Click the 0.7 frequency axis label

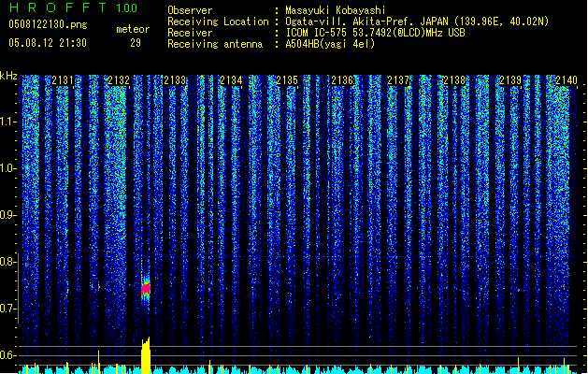point(7,309)
